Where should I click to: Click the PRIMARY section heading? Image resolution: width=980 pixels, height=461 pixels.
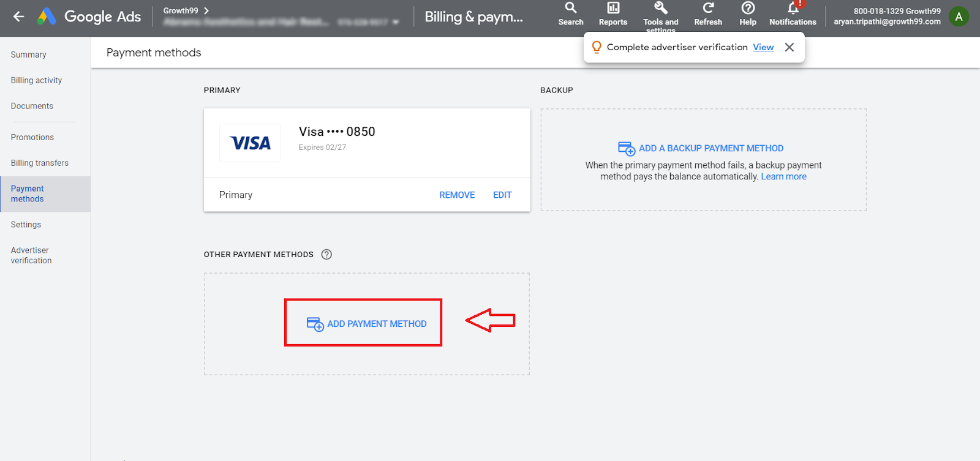tap(222, 90)
